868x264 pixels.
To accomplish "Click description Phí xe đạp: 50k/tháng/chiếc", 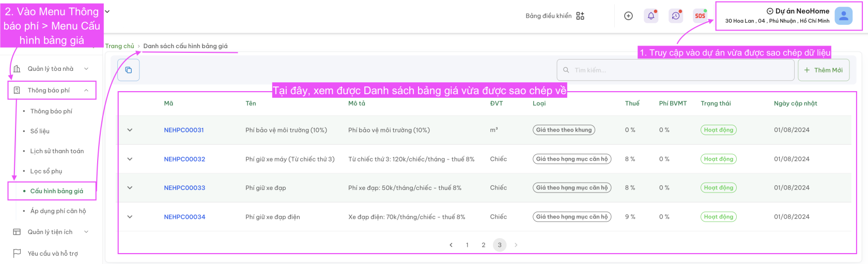I will click(405, 187).
